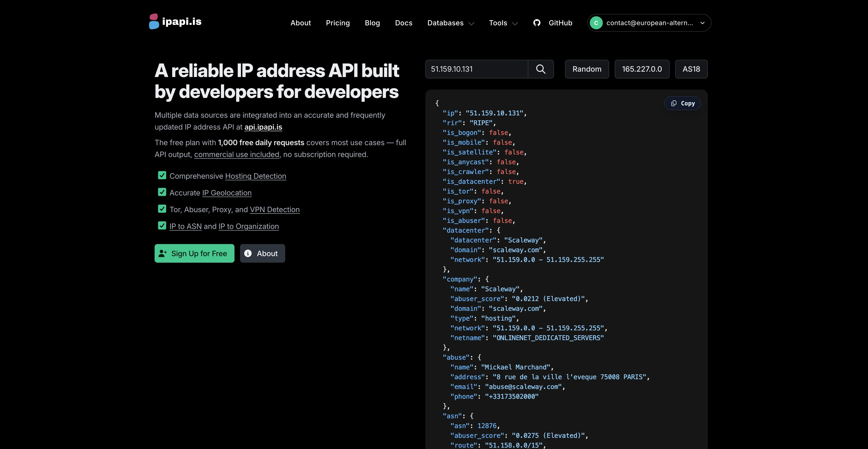Click the "abuse@scaleway.com" email value
Image resolution: width=868 pixels, height=449 pixels.
tap(523, 387)
